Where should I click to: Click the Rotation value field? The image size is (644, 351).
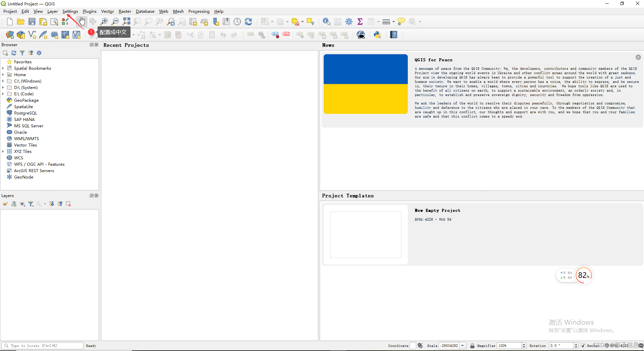(561, 346)
